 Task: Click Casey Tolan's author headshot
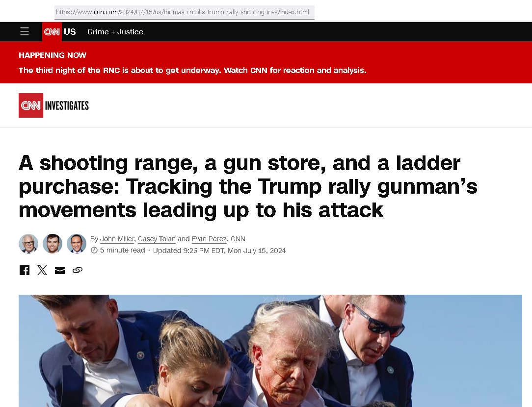pyautogui.click(x=53, y=244)
